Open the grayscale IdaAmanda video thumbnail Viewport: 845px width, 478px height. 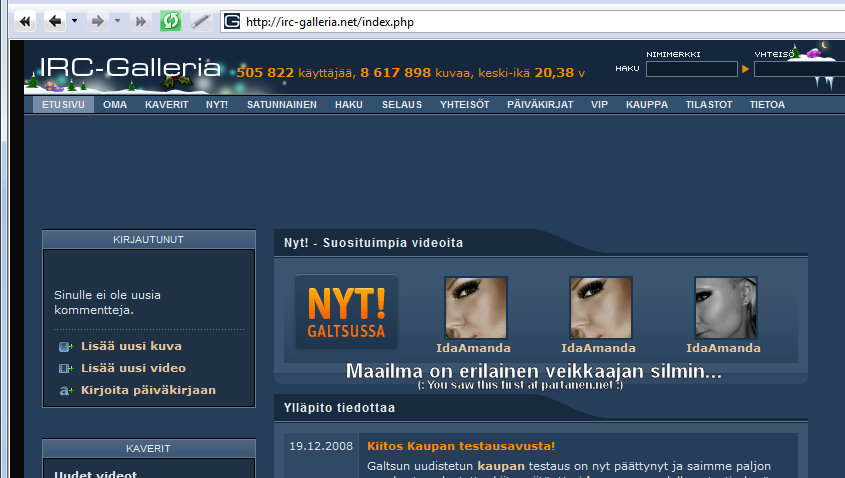[726, 308]
